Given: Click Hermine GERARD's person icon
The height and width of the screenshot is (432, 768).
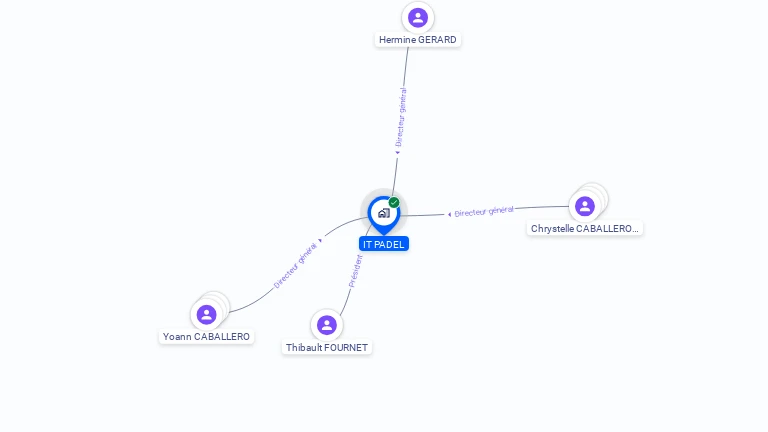Looking at the screenshot, I should pos(418,18).
